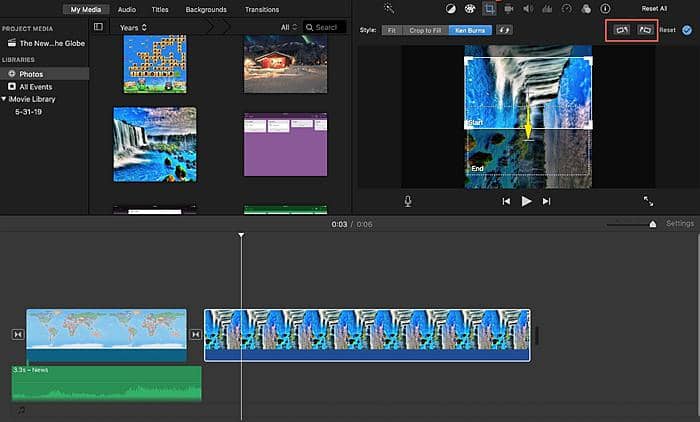Click the transition icon before world map clip

(18, 334)
